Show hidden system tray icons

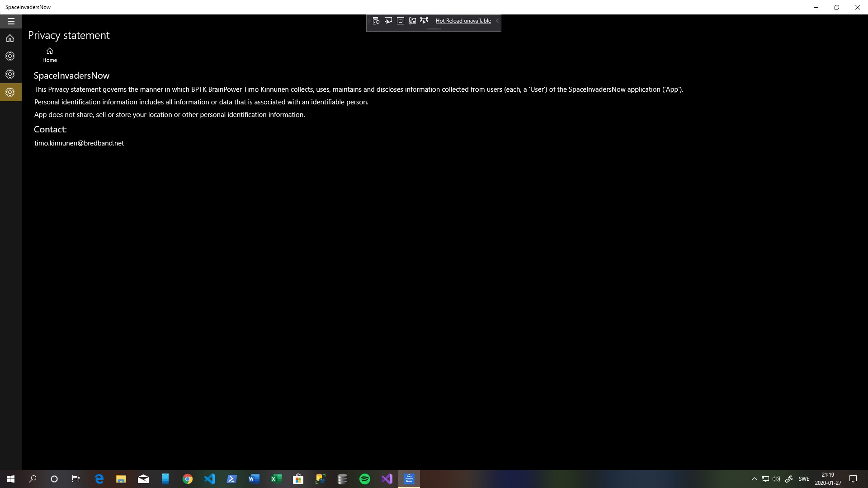click(x=754, y=479)
